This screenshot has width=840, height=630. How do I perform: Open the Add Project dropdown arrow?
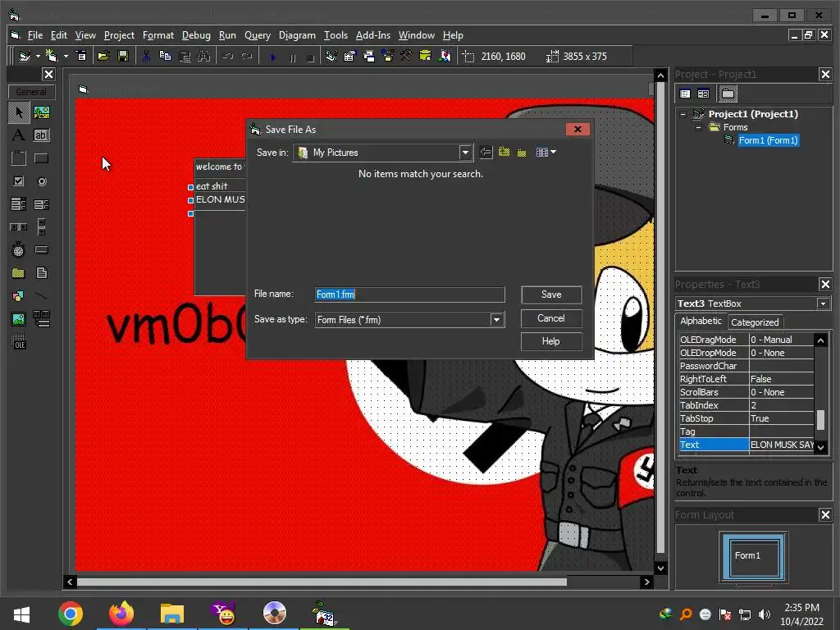38,56
